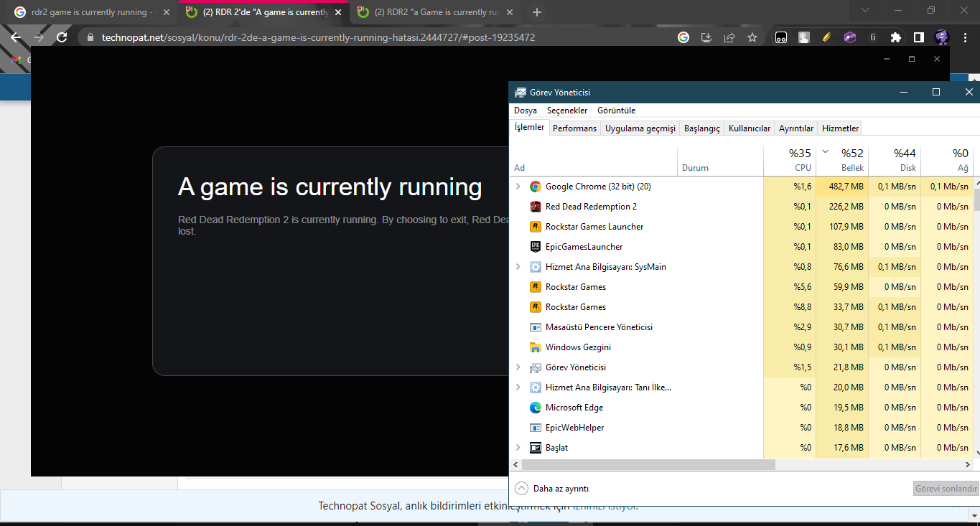
Task: Expand the Başlat process row
Action: (518, 448)
